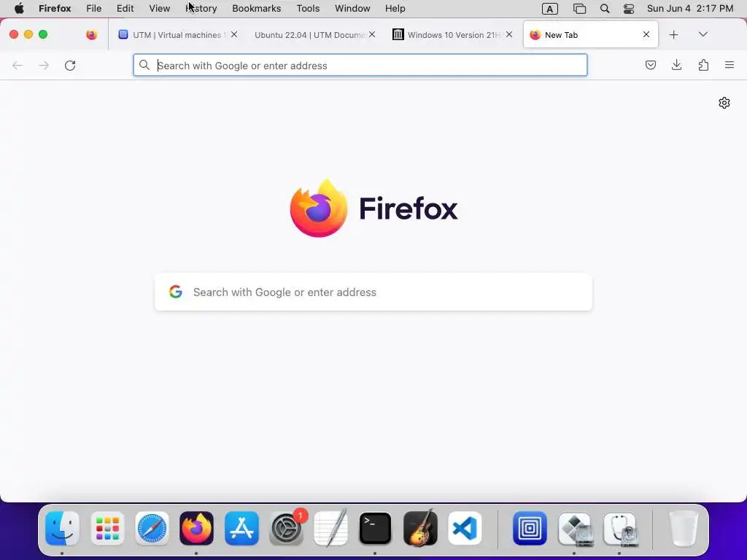Open the Downloads panel
This screenshot has width=747, height=560.
coord(676,65)
